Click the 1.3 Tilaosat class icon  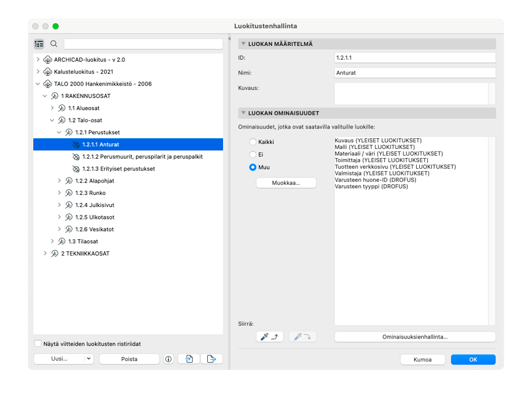[62, 241]
